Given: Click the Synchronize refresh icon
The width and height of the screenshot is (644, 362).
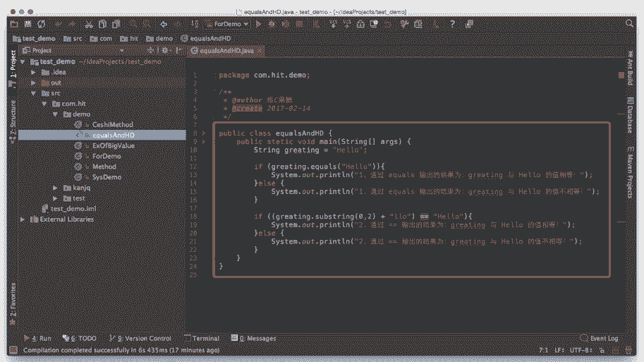Looking at the screenshot, I should point(42,24).
